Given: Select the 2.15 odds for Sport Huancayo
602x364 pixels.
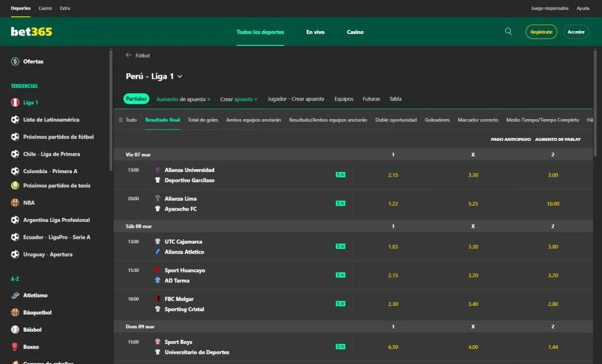Looking at the screenshot, I should (392, 275).
